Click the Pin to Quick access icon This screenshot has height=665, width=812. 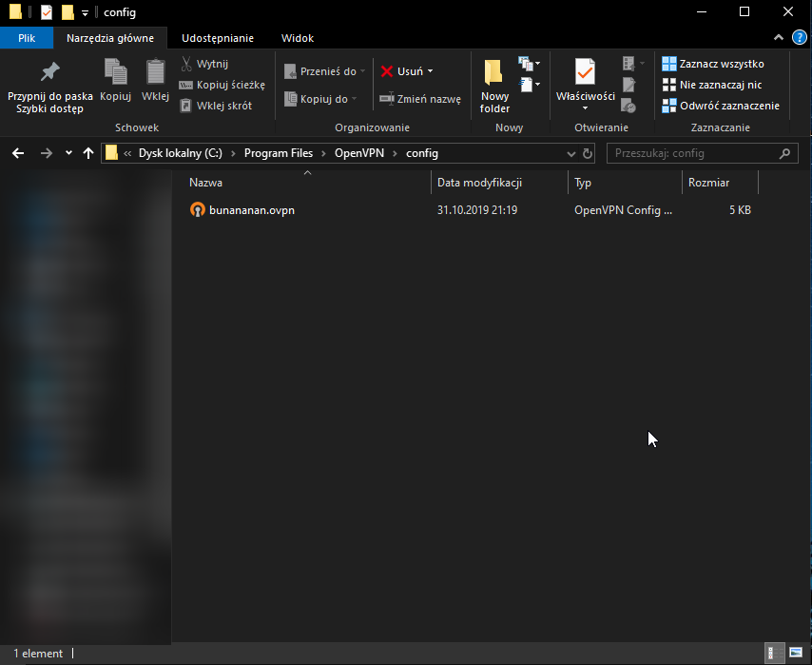[49, 72]
